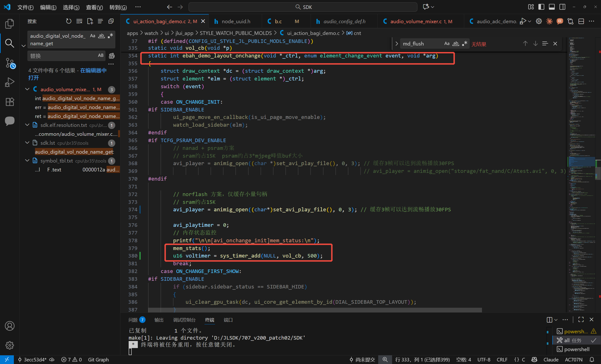This screenshot has width=601, height=364.
Task: Click the 在编辑器中打开 link
Action: click(x=67, y=74)
